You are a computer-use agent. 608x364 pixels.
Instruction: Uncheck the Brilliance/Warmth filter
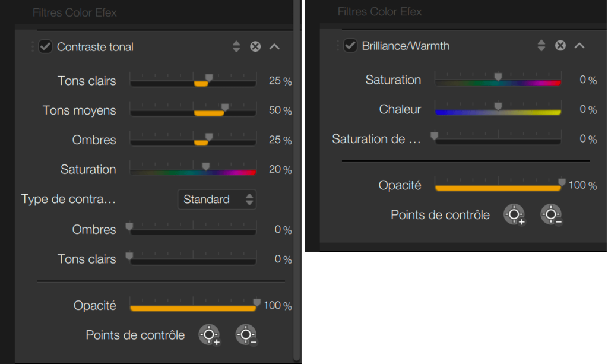coord(350,46)
